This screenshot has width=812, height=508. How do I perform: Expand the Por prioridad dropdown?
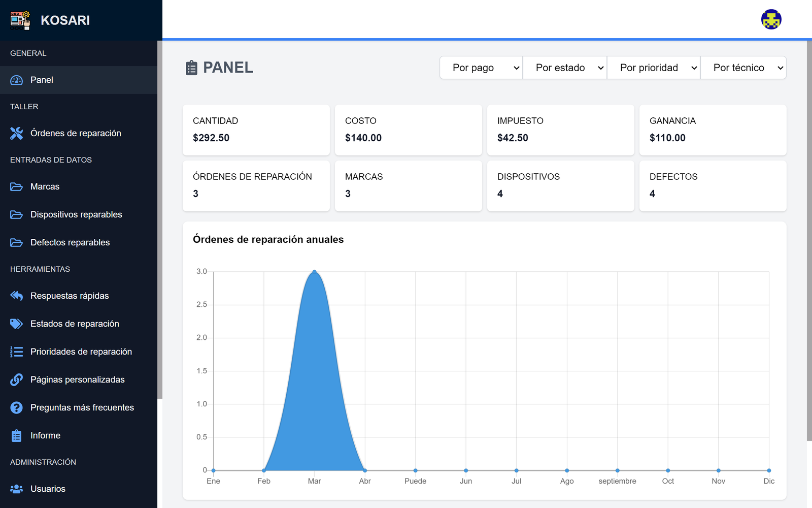click(x=654, y=68)
